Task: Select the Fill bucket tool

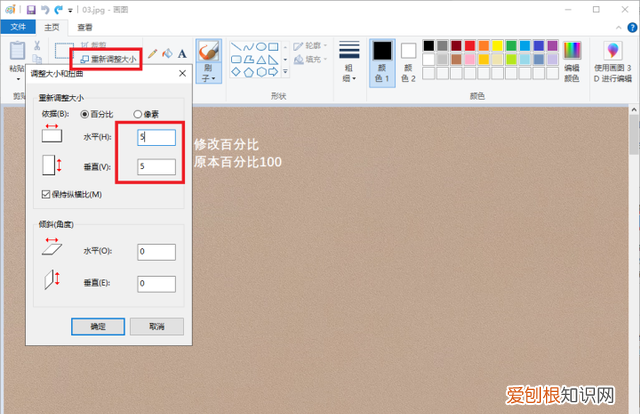Action: pyautogui.click(x=167, y=53)
